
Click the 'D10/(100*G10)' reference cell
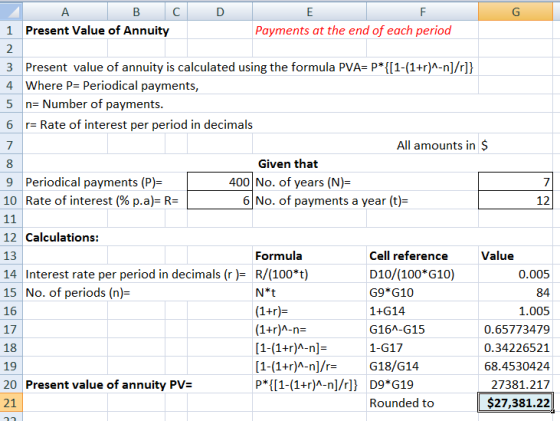(422, 274)
